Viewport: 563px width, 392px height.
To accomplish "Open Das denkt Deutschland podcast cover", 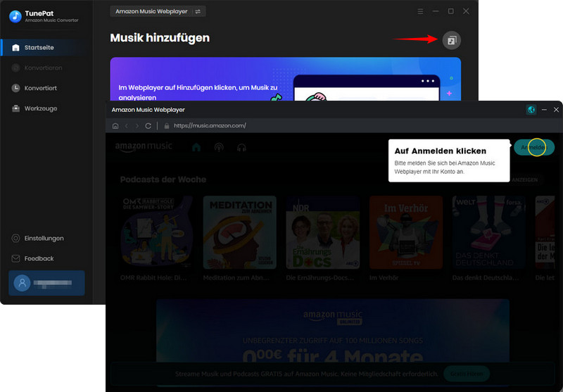I will 488,232.
